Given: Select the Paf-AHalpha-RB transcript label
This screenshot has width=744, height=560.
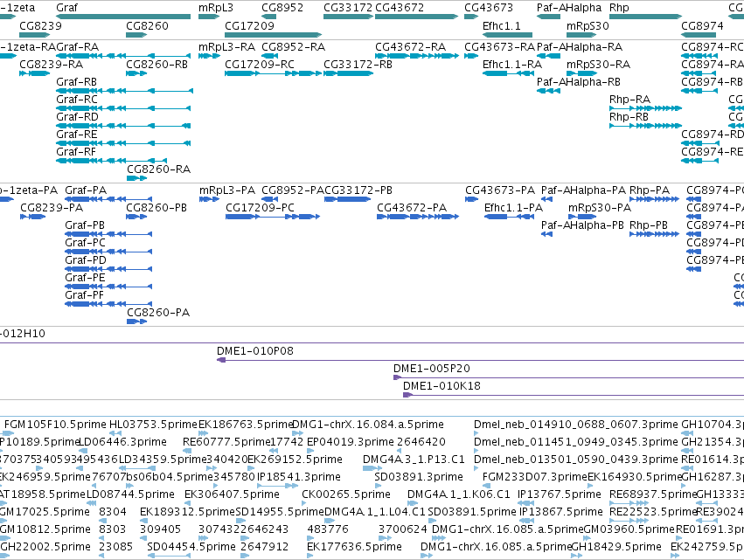Looking at the screenshot, I should (x=579, y=82).
